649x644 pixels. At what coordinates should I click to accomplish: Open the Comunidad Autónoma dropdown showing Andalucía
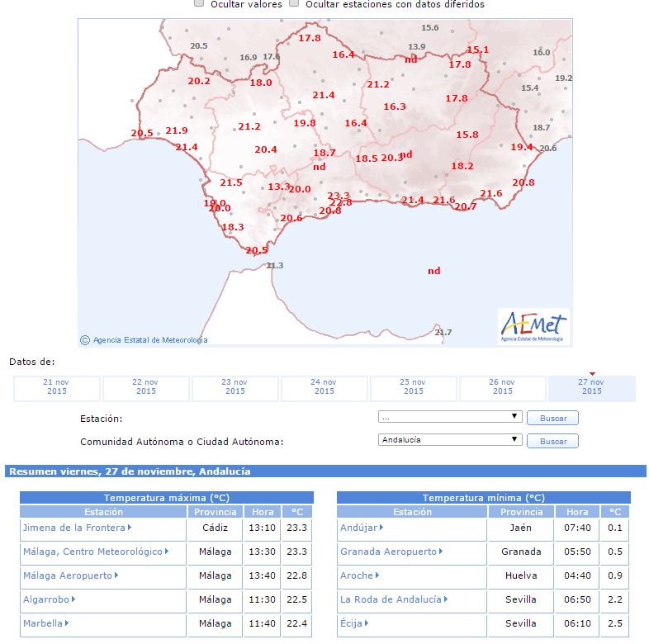click(x=450, y=440)
